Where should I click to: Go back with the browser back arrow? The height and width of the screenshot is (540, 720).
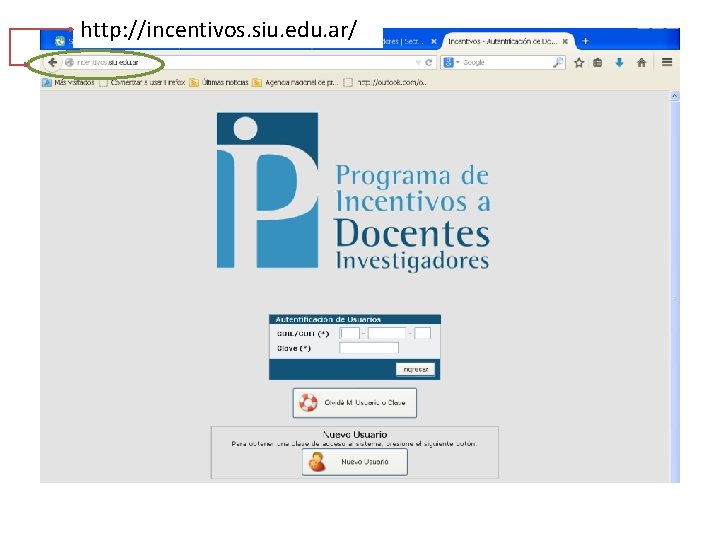tap(52, 62)
